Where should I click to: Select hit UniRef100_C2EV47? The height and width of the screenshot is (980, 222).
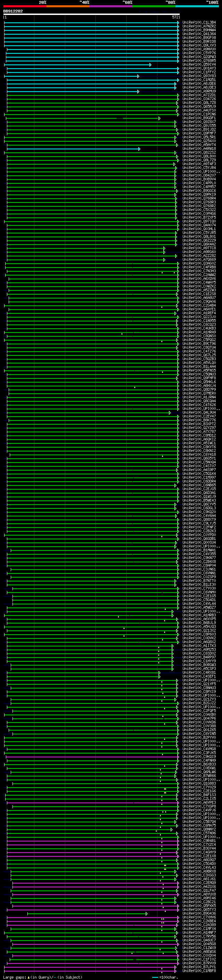point(199,416)
